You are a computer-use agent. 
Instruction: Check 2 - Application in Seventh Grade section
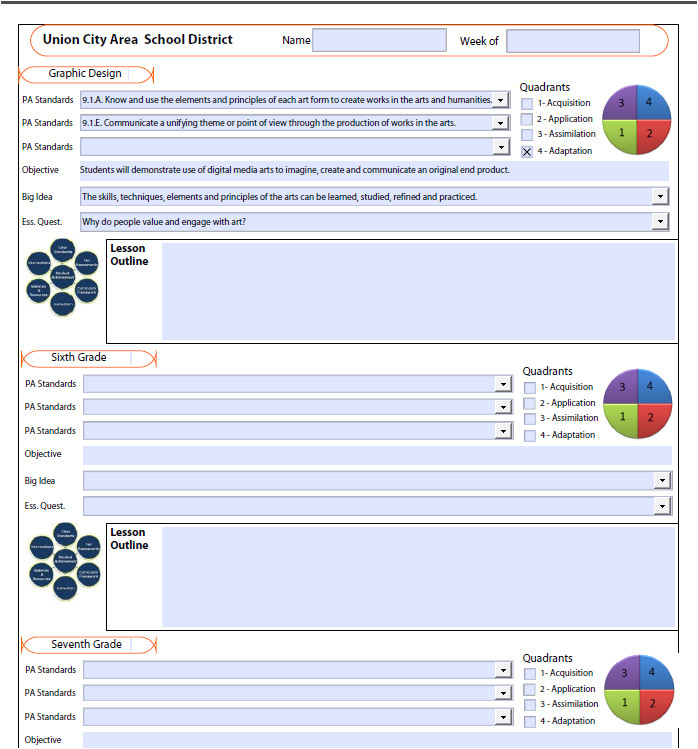pyautogui.click(x=530, y=689)
